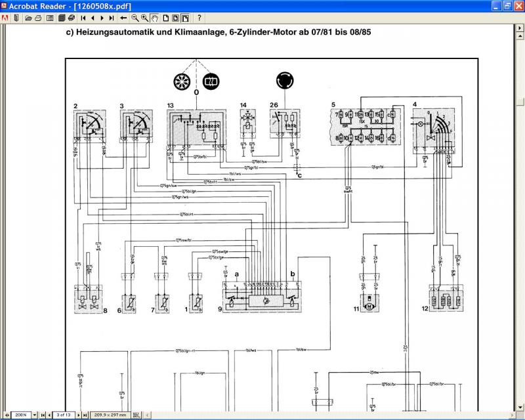Screen dimensions: 525x420
Task: Click the vertical scrollbar thumb
Action: click(x=520, y=102)
